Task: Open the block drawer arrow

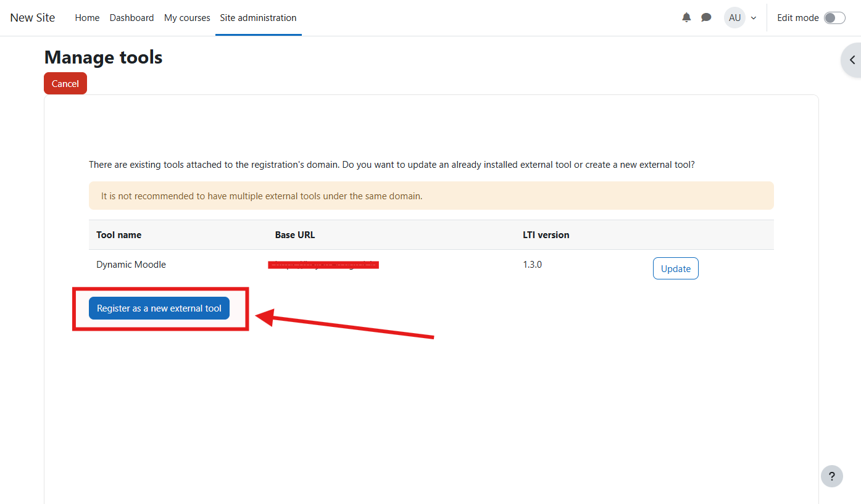Action: pos(852,60)
